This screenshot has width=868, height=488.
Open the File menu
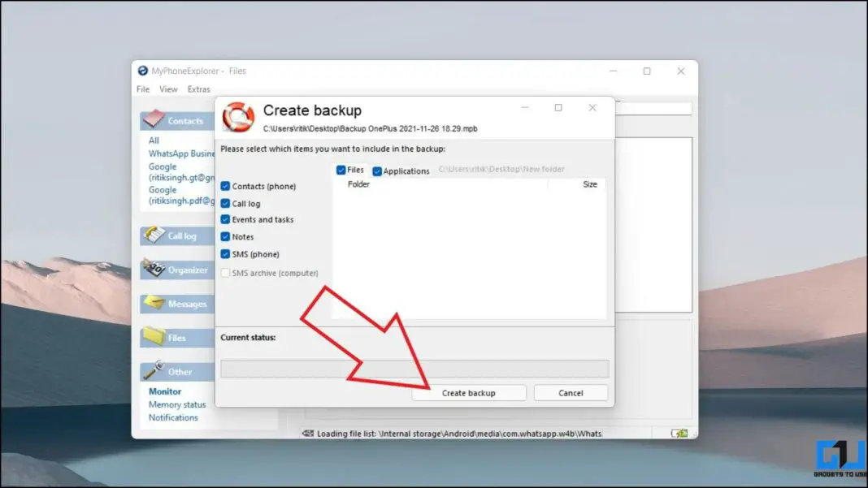(x=142, y=89)
